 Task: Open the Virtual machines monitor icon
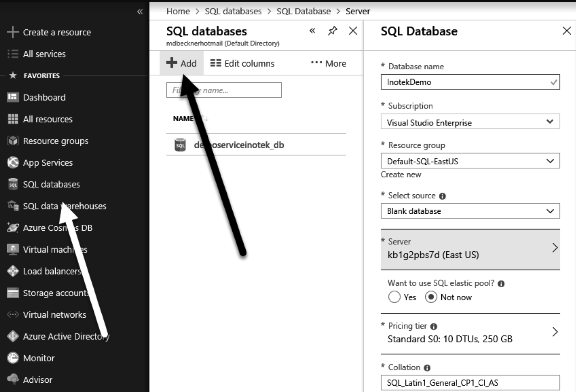[x=13, y=249]
